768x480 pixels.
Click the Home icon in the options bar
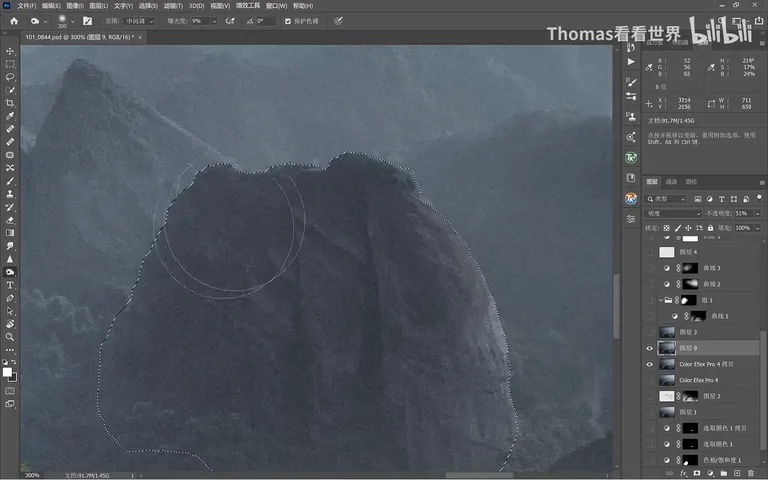(x=14, y=21)
